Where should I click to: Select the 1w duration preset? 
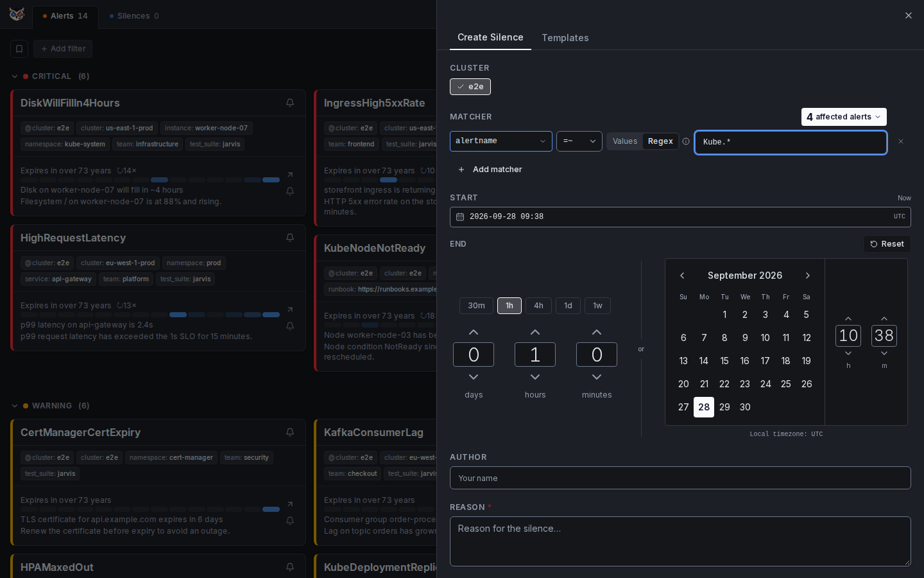(597, 306)
